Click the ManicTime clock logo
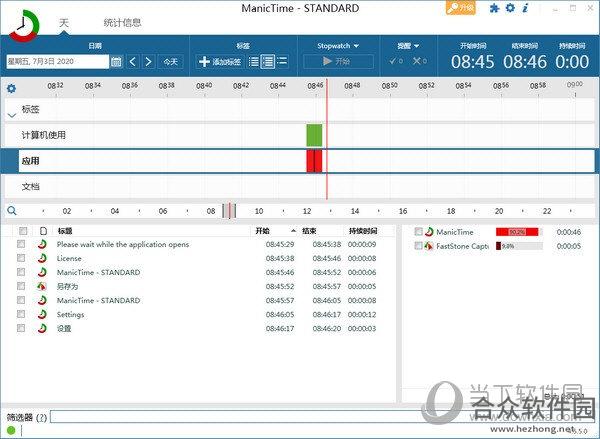Image resolution: width=600 pixels, height=439 pixels. point(24,26)
